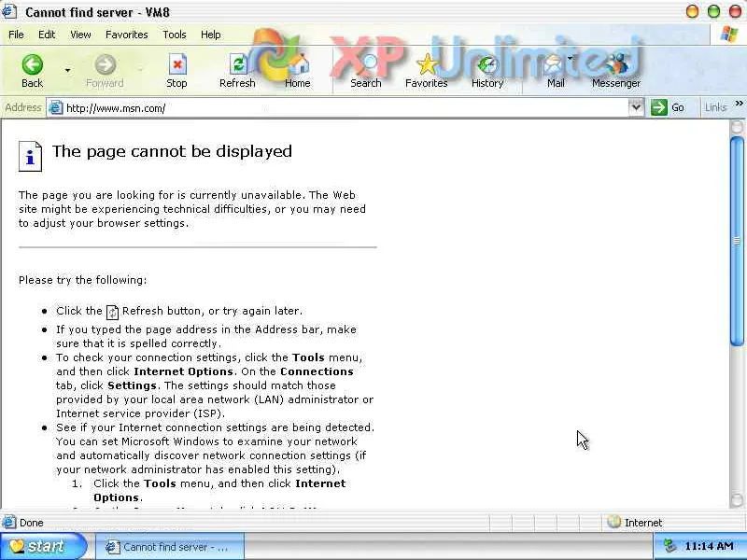747x560 pixels.
Task: Go to the Home page icon
Action: tap(298, 71)
